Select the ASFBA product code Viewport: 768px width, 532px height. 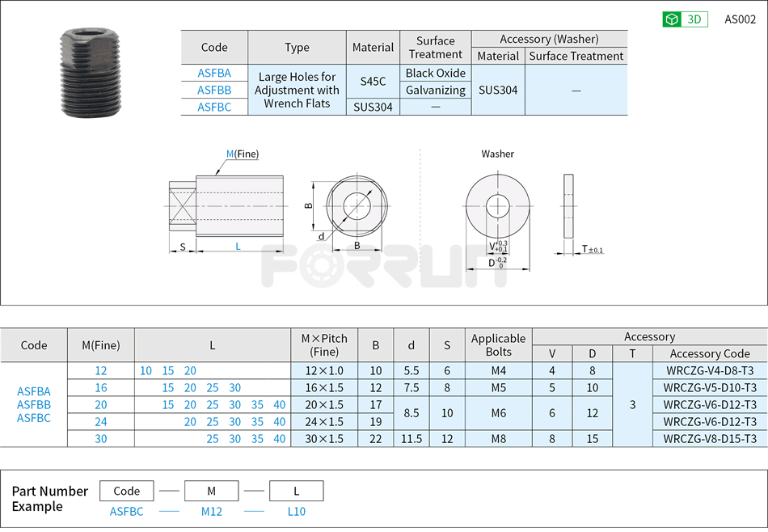213,73
